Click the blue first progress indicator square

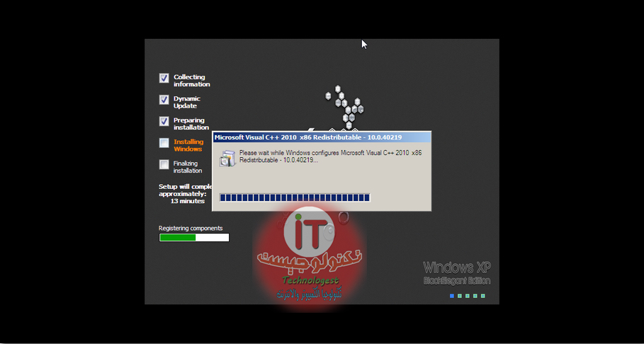pyautogui.click(x=452, y=296)
